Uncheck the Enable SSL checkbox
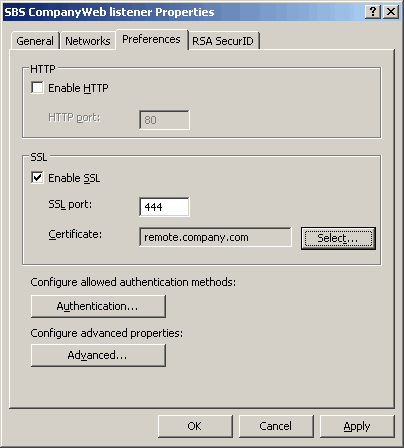The width and height of the screenshot is (404, 448). click(x=37, y=178)
